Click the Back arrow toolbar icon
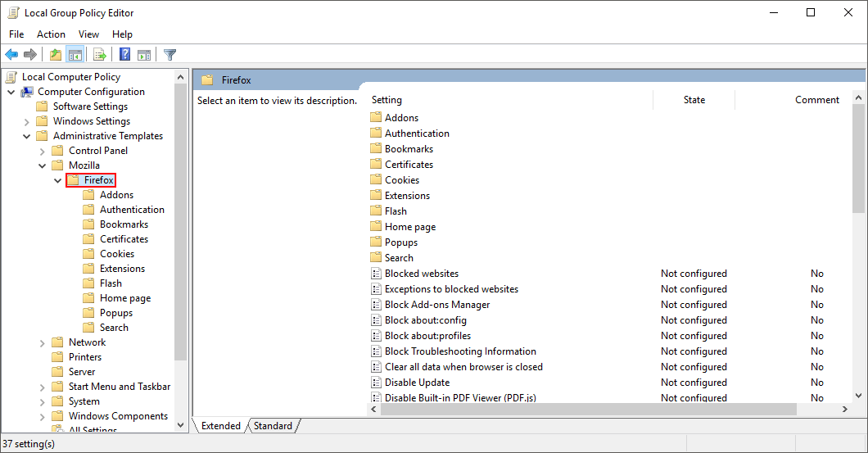Screen dimensions: 868x453 11,54
